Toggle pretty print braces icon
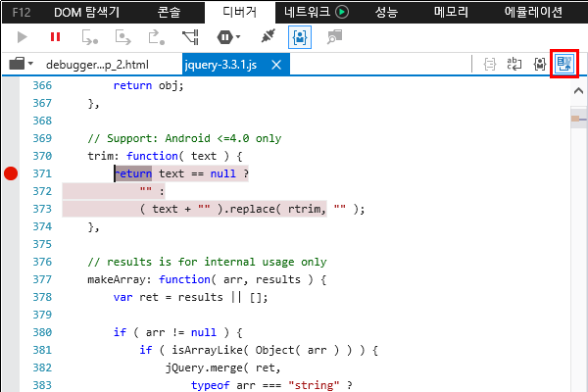Viewport: 588px width, 392px height. [x=489, y=64]
